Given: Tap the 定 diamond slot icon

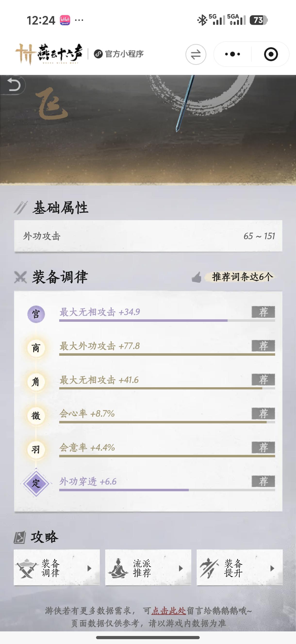Looking at the screenshot, I should tap(36, 483).
